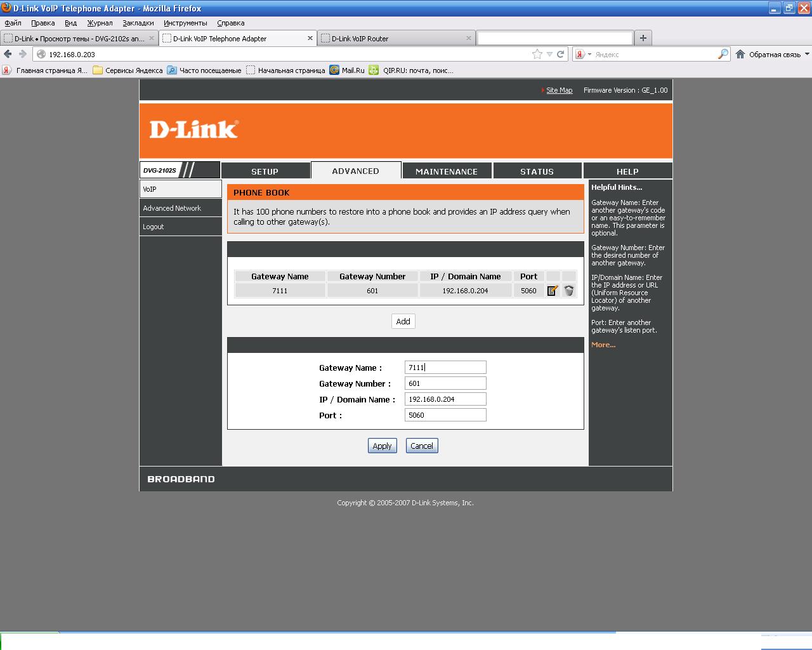
Task: Click the PHONE BOOK section heading
Action: (x=261, y=192)
